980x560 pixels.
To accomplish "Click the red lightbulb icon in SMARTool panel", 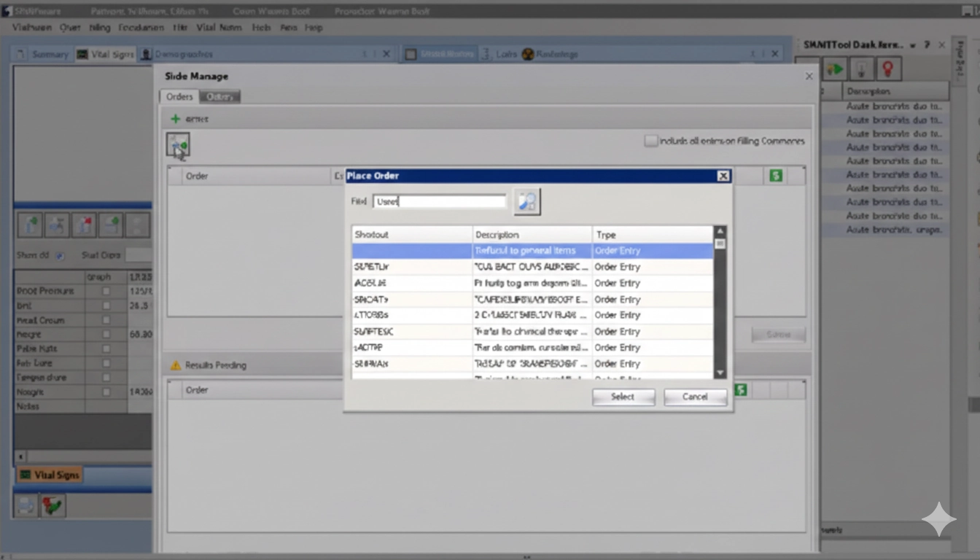I will coord(890,68).
